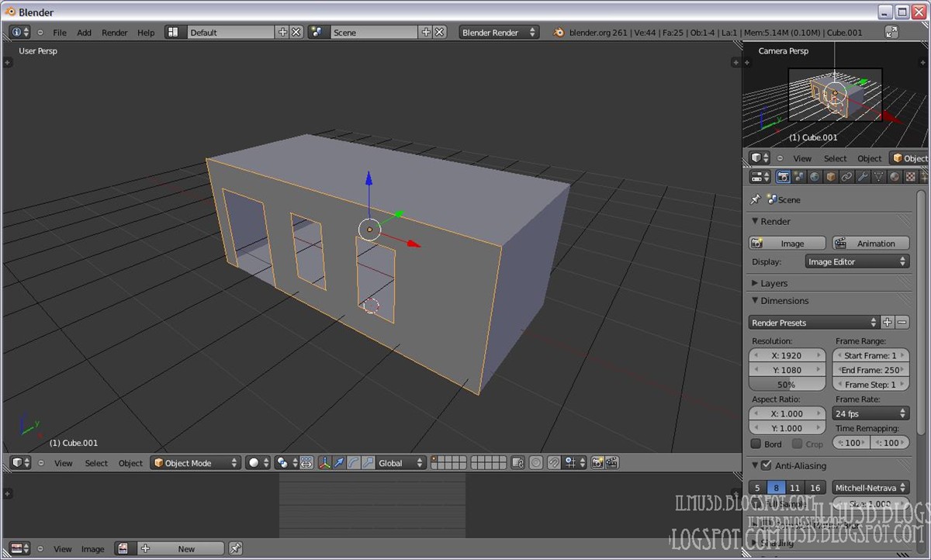
Task: Open the World properties globe tab
Action: coord(815,177)
